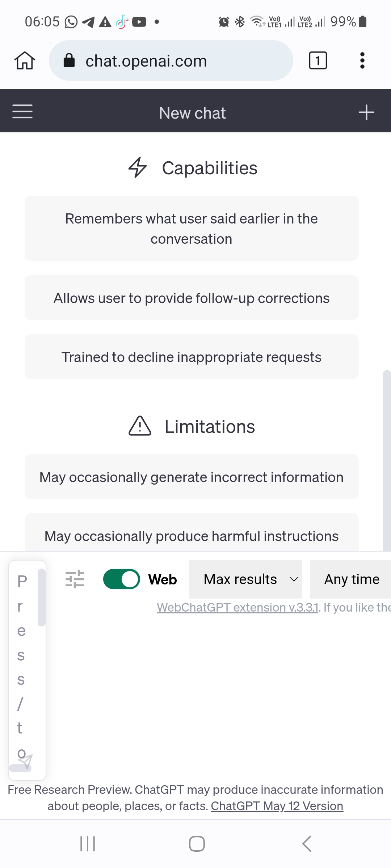Select the 'Allows user to provide follow-up corrections' card
Image resolution: width=391 pixels, height=868 pixels.
pyautogui.click(x=191, y=298)
